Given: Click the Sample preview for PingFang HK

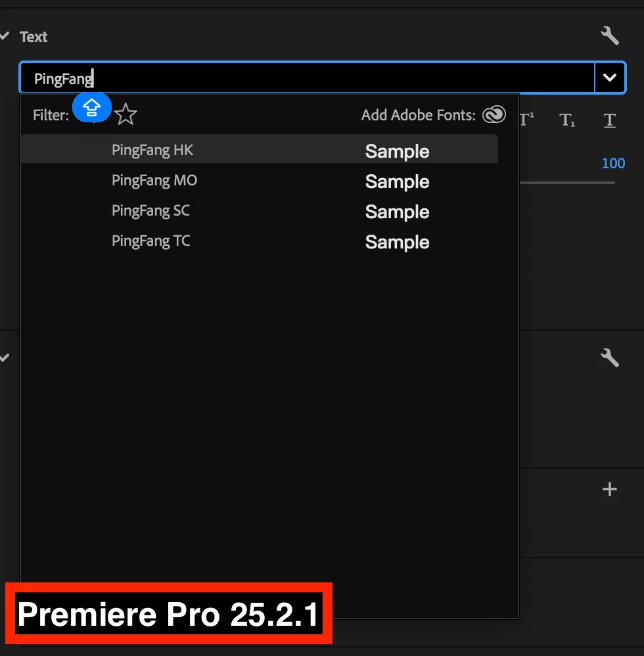Looking at the screenshot, I should tap(397, 151).
